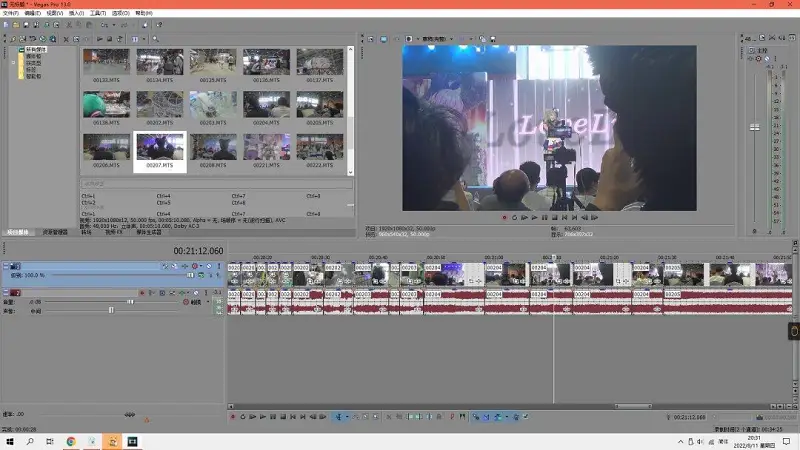Click Stop in the video preview transport

pos(555,217)
